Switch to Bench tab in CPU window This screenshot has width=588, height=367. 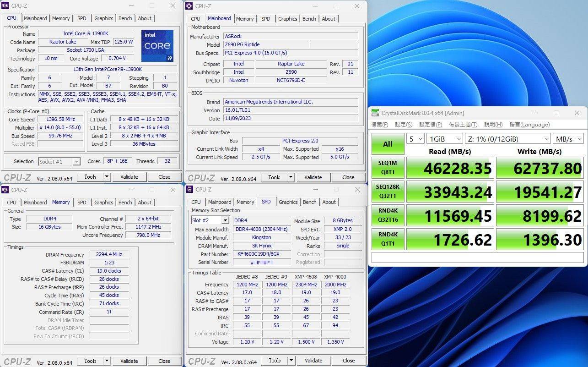point(125,18)
